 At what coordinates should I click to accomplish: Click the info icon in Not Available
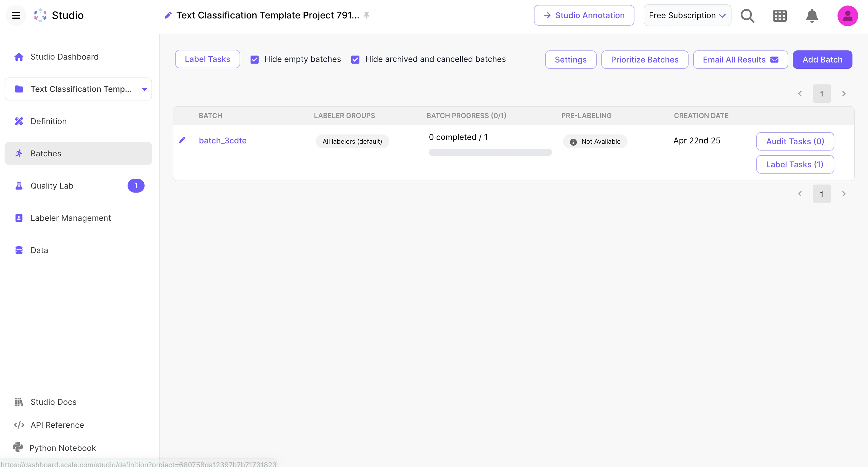coord(573,142)
